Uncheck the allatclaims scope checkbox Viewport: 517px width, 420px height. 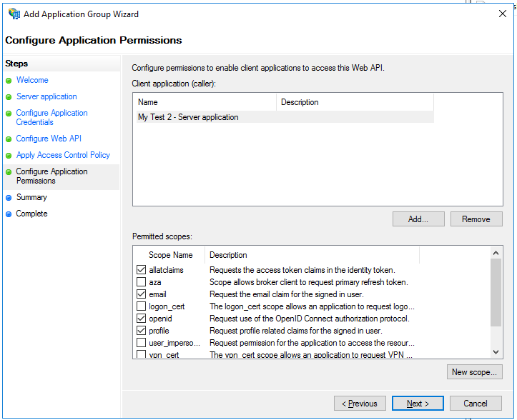click(x=141, y=270)
